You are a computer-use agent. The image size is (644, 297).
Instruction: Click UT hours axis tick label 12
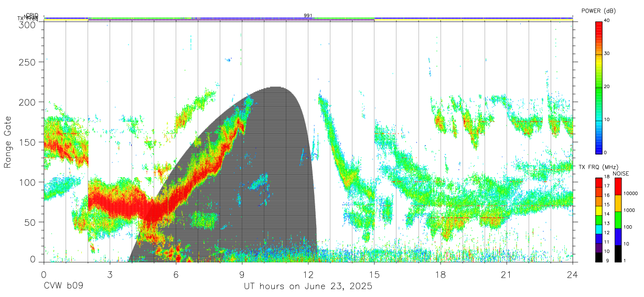pyautogui.click(x=308, y=274)
